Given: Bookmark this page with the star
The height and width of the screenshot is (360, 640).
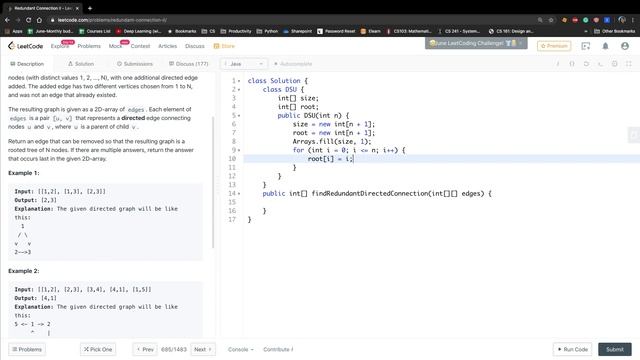Looking at the screenshot, I should click(551, 20).
